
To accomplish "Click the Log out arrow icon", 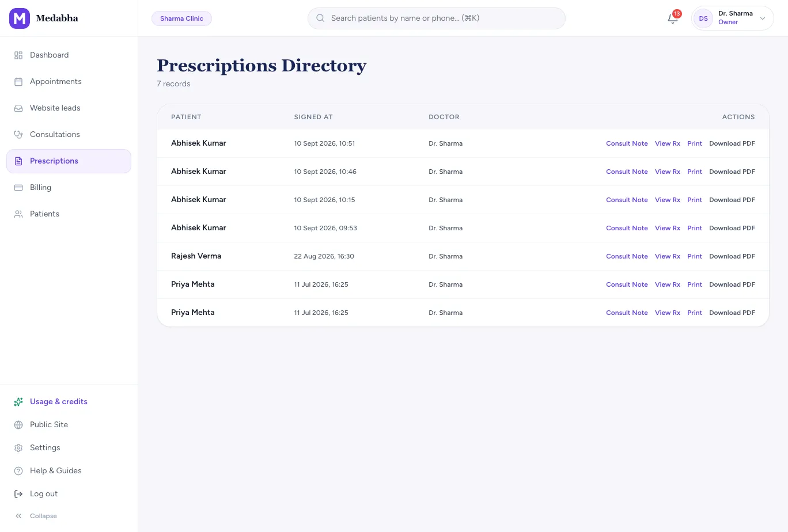I will 18,494.
